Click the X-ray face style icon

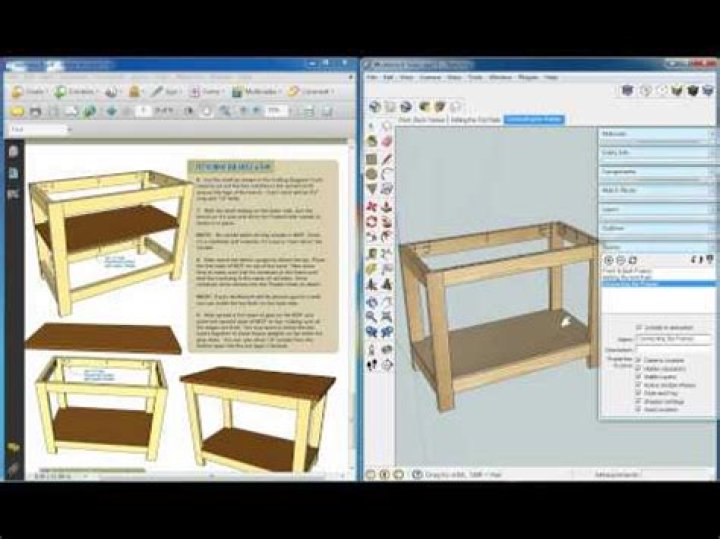627,90
